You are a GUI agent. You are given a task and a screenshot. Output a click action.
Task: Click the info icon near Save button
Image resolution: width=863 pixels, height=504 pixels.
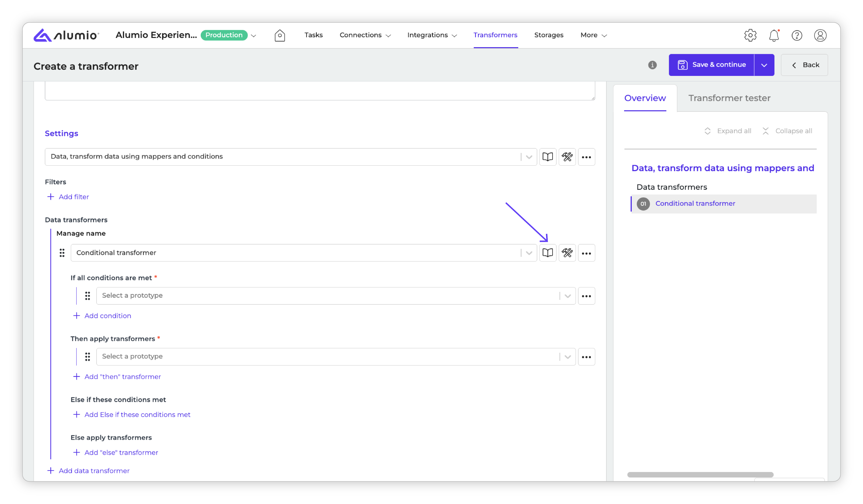(x=652, y=65)
